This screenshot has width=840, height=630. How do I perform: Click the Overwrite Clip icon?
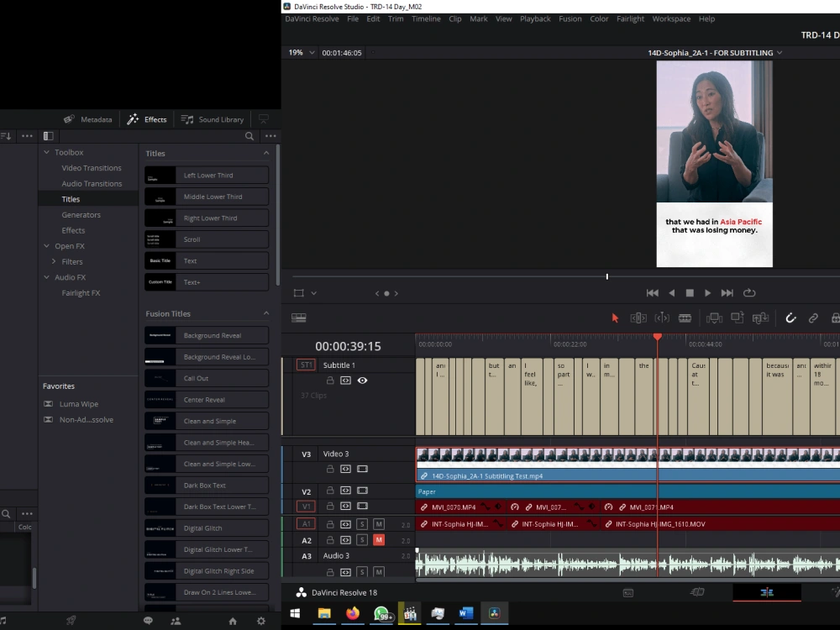(x=738, y=318)
